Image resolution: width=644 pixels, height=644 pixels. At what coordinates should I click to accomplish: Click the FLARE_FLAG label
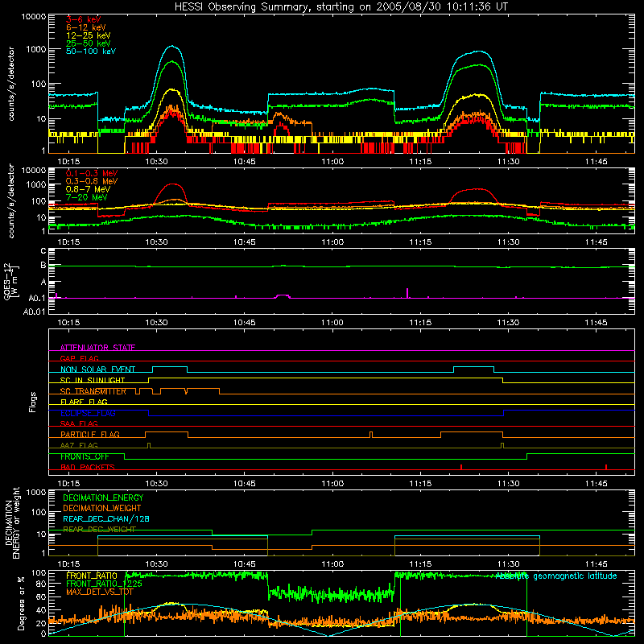click(84, 402)
